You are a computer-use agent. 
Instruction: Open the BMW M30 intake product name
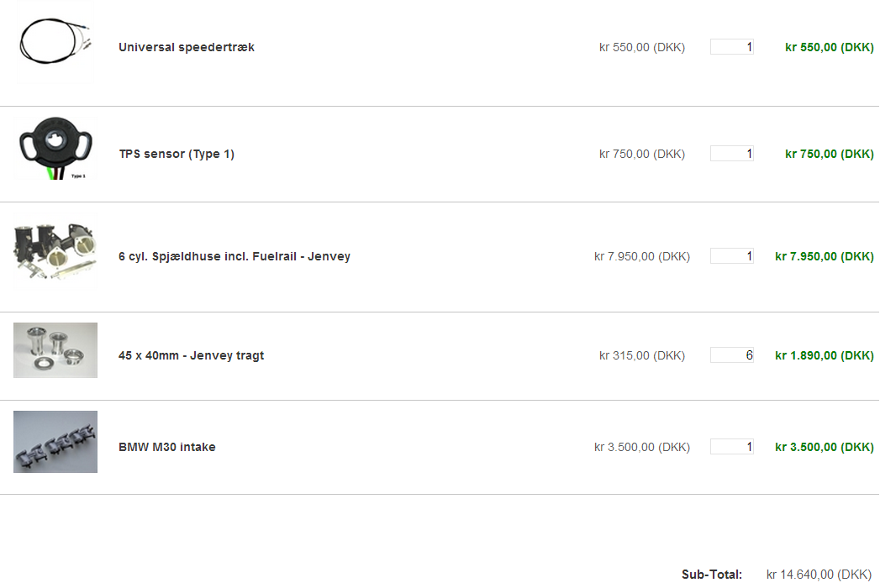tap(167, 447)
